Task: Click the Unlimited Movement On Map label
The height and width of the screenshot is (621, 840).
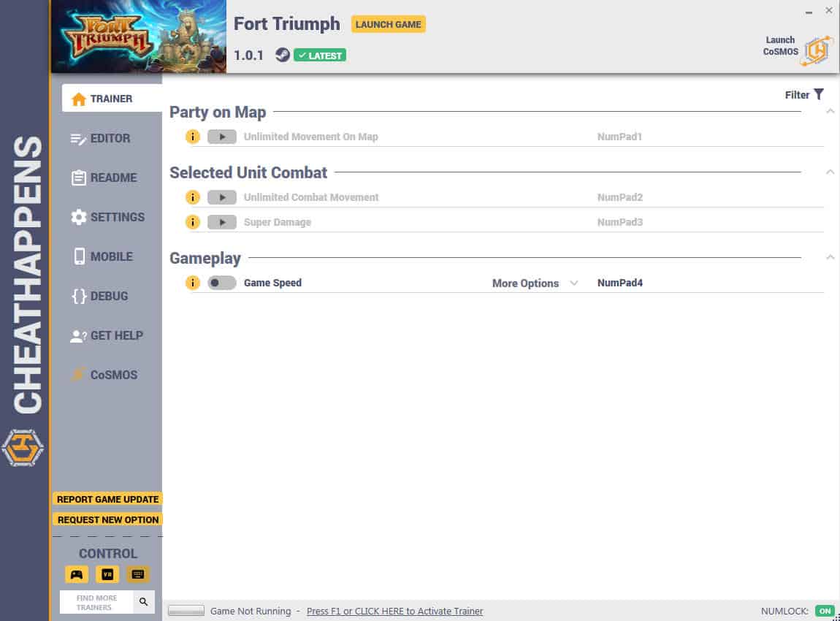Action: tap(310, 137)
